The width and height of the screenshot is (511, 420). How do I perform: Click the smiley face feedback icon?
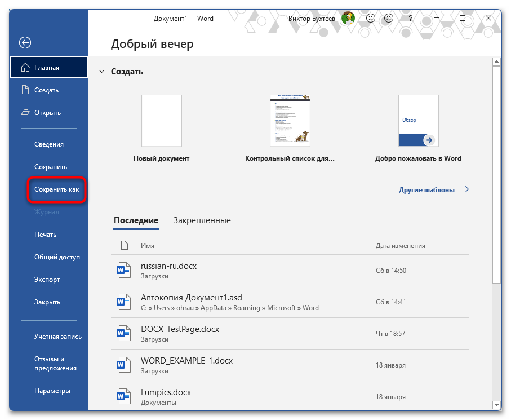coord(371,18)
